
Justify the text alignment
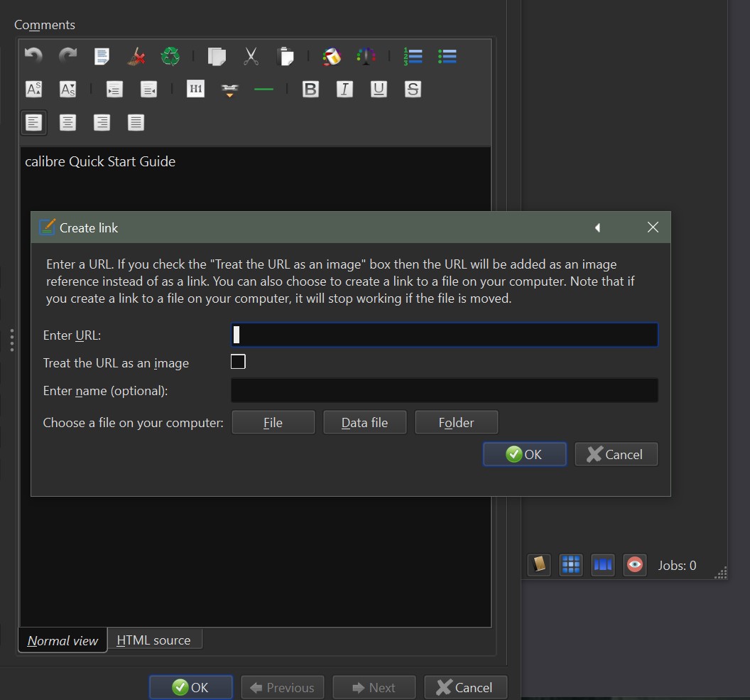136,122
